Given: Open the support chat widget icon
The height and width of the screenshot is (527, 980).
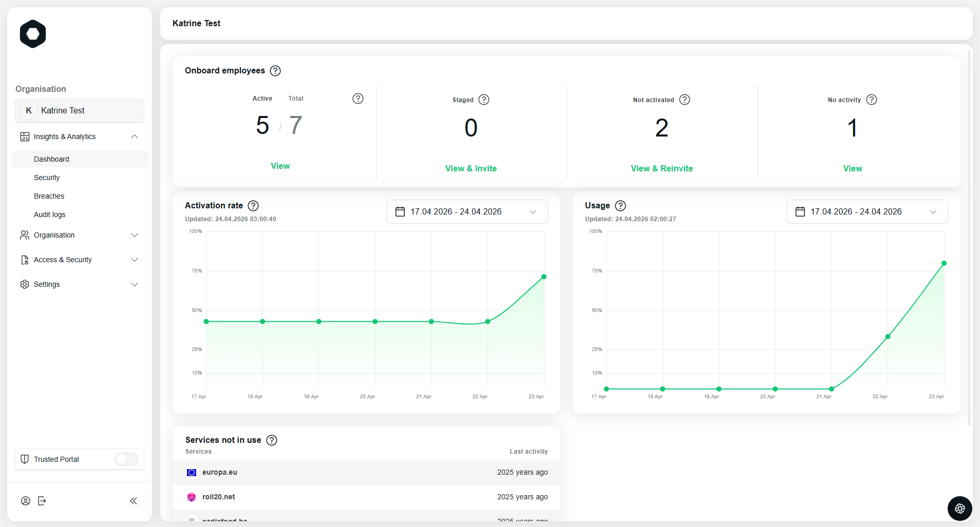Looking at the screenshot, I should coord(959,509).
